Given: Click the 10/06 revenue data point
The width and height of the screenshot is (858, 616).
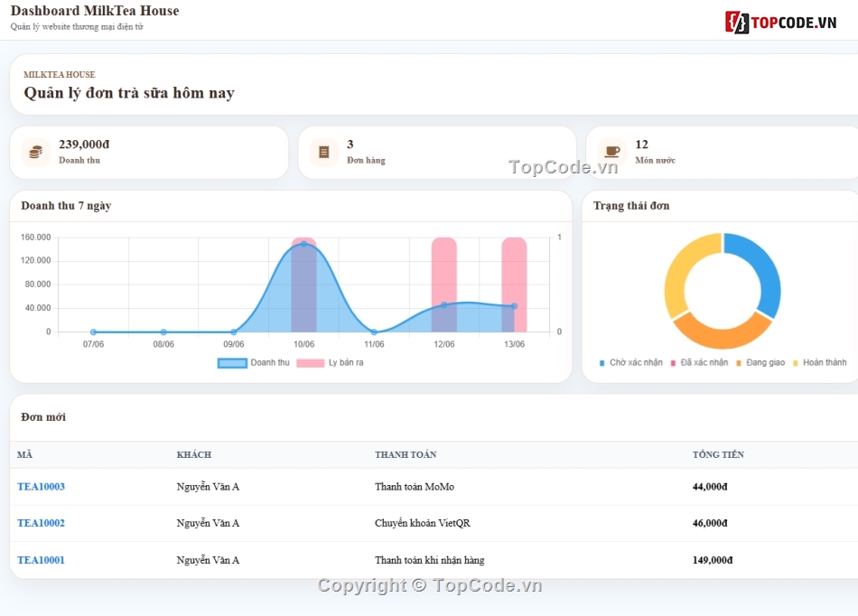Looking at the screenshot, I should (x=303, y=244).
